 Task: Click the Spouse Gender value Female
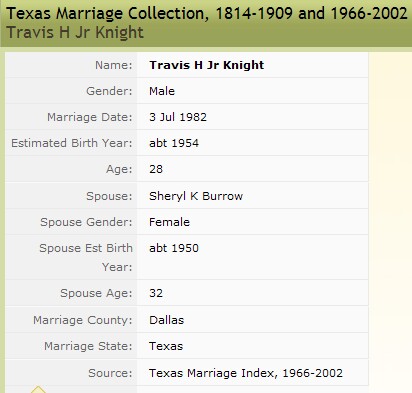(169, 222)
